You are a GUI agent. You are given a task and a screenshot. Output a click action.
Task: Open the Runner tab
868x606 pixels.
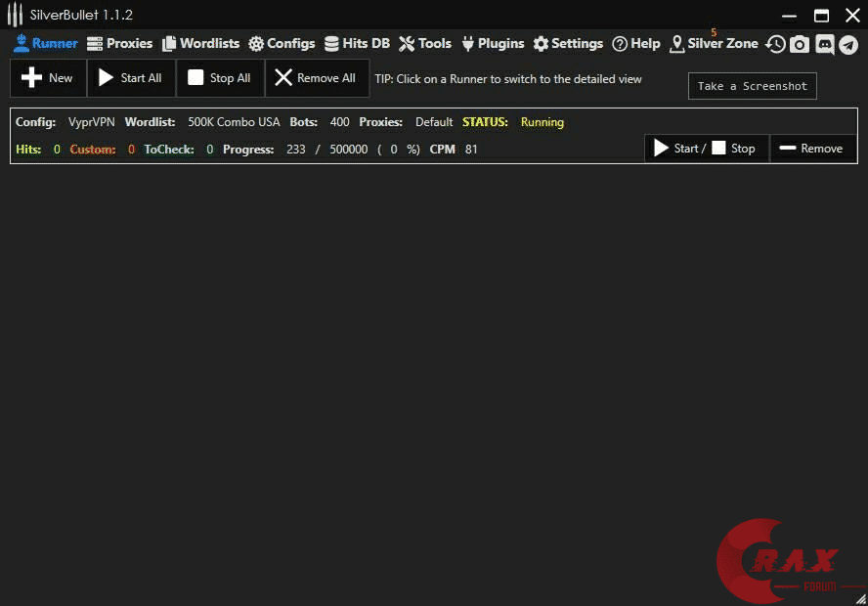click(x=45, y=43)
